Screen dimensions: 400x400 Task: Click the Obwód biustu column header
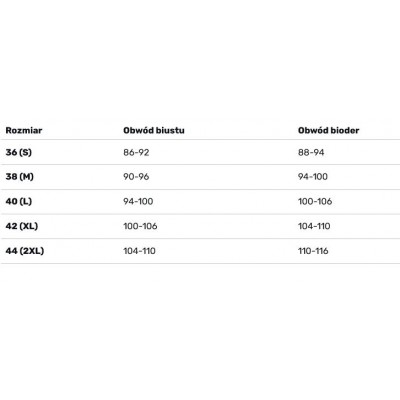(154, 130)
